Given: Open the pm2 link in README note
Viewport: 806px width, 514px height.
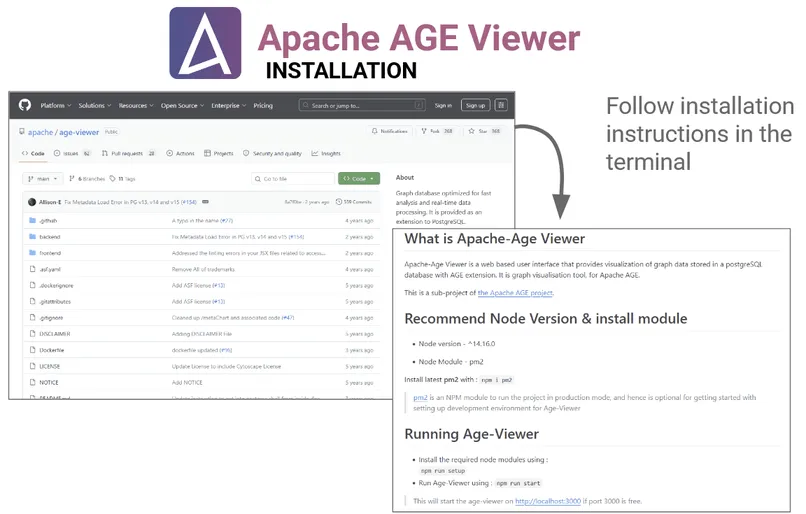Looking at the screenshot, I should point(420,397).
